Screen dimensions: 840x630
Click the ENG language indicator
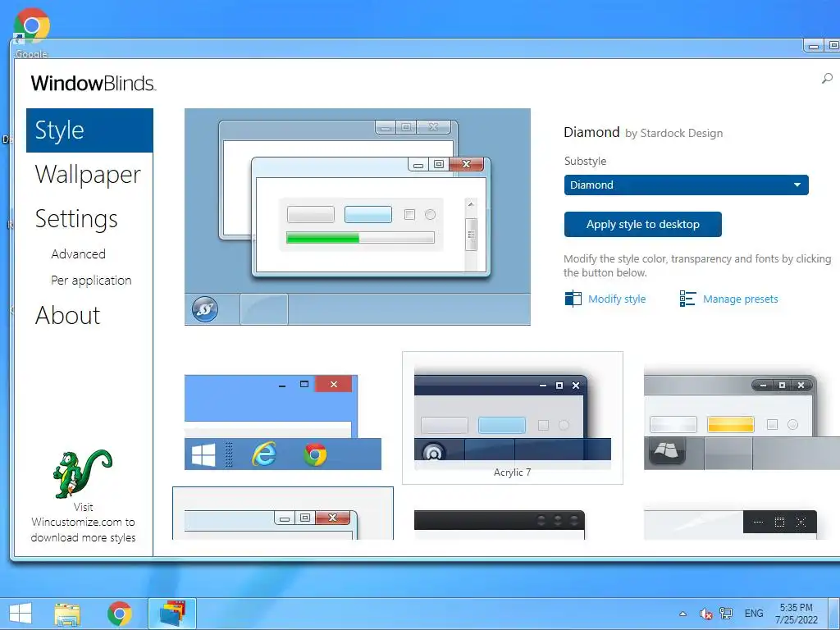pyautogui.click(x=753, y=614)
